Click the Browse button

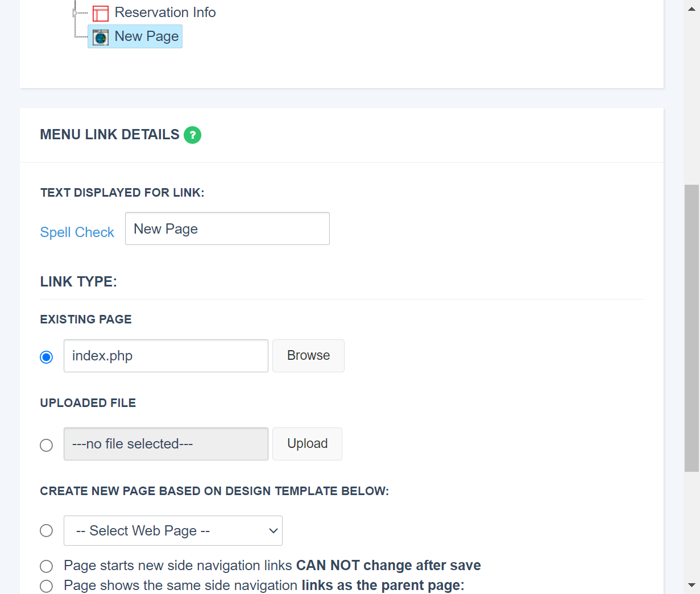pyautogui.click(x=308, y=356)
